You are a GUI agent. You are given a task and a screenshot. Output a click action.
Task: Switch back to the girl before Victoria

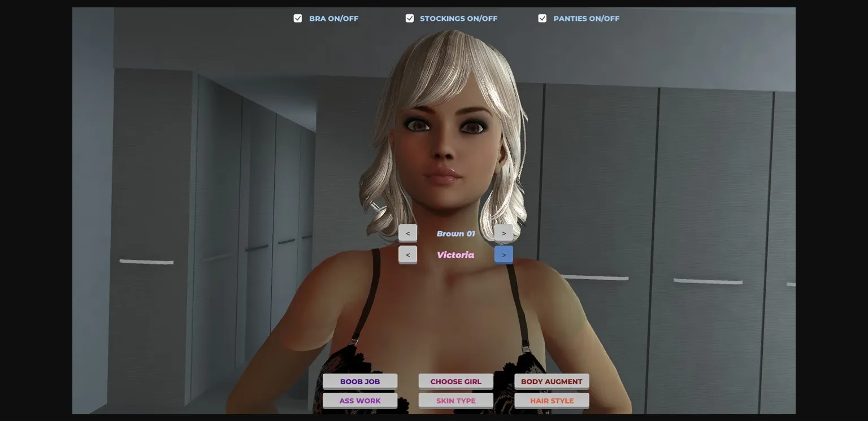pos(408,254)
